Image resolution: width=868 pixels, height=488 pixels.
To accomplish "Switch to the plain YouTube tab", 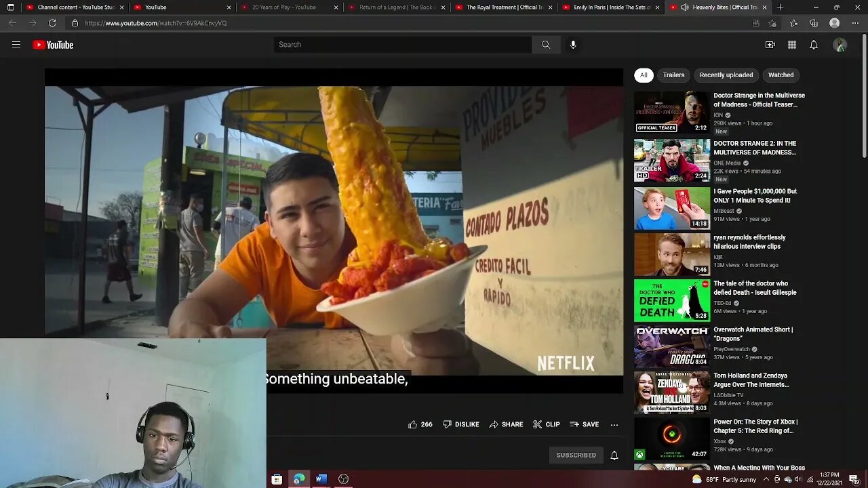I will pyautogui.click(x=181, y=7).
